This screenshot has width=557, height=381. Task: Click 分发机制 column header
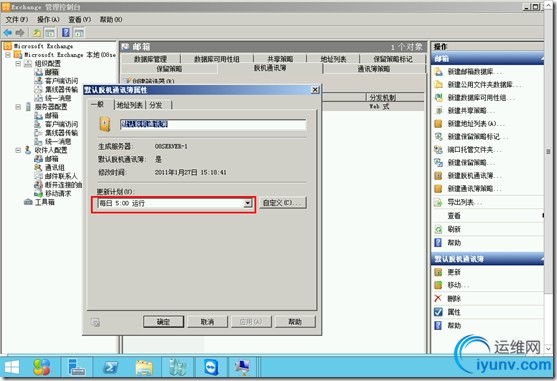coord(395,97)
